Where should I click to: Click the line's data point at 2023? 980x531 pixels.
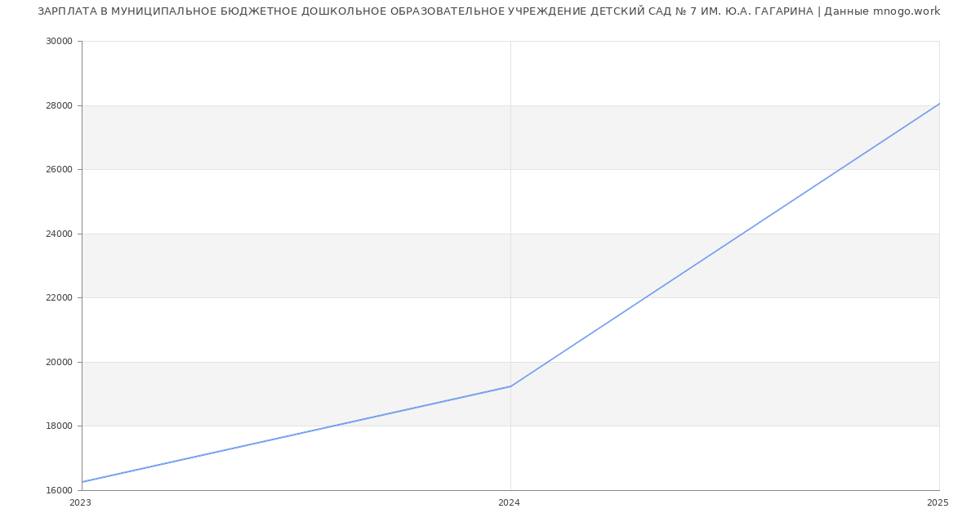click(x=82, y=482)
